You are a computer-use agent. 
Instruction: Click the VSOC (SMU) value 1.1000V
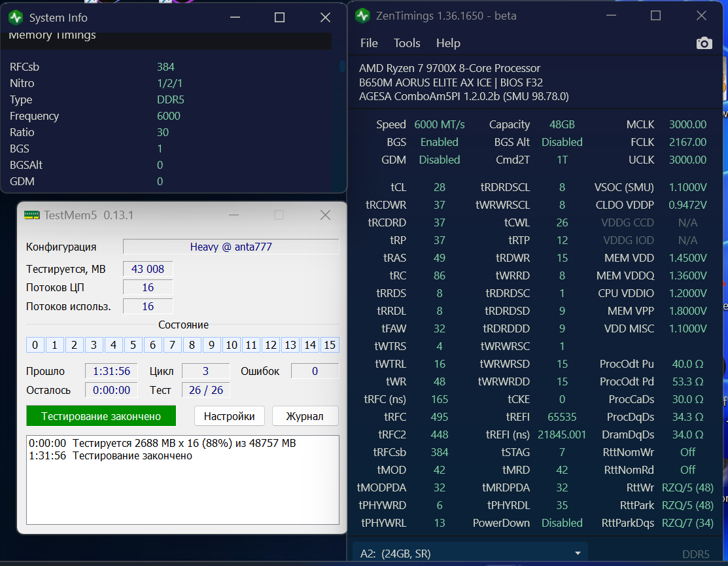coord(687,187)
